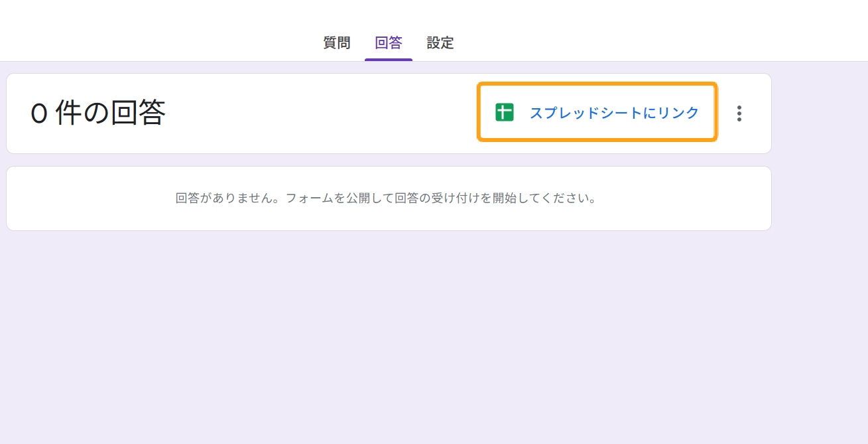This screenshot has height=444, width=868.
Task: Open the 設定 tab
Action: pyautogui.click(x=440, y=43)
